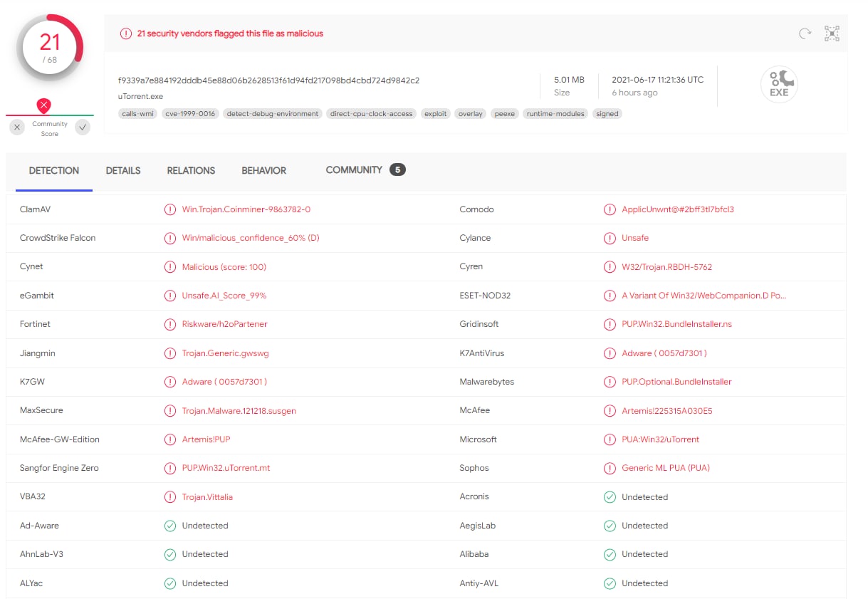Vote positive with community check button
The image size is (868, 599).
coord(83,127)
